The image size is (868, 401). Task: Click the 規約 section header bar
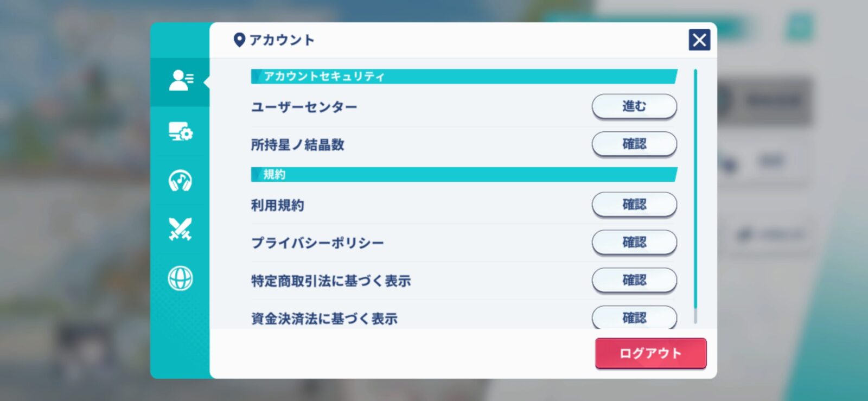tap(463, 175)
